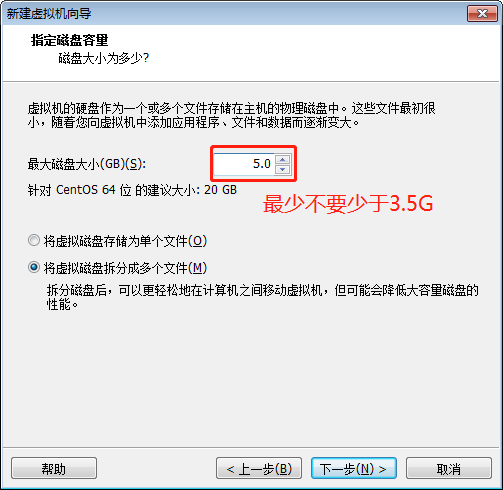
Task: Continue with the 下一步(N) button
Action: [x=354, y=468]
